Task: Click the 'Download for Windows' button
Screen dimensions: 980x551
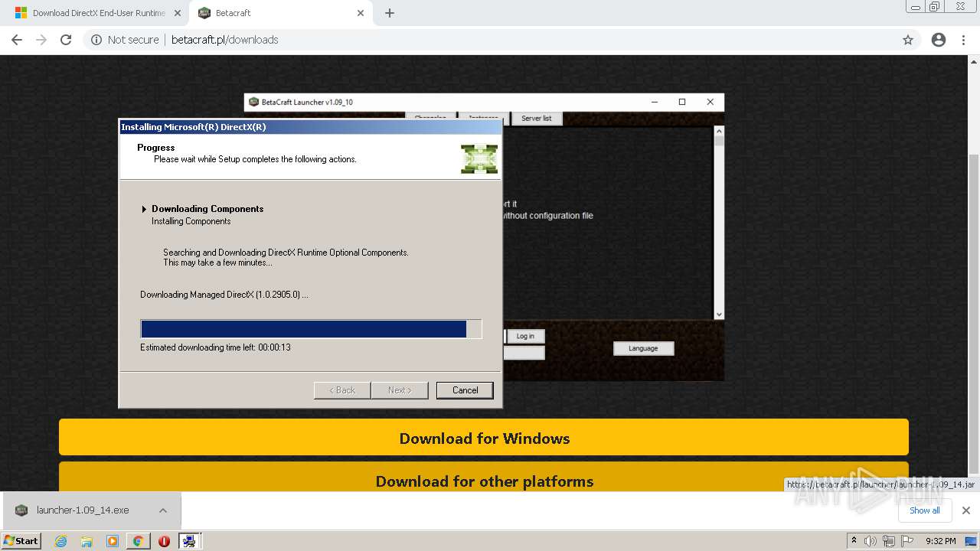Action: click(484, 438)
